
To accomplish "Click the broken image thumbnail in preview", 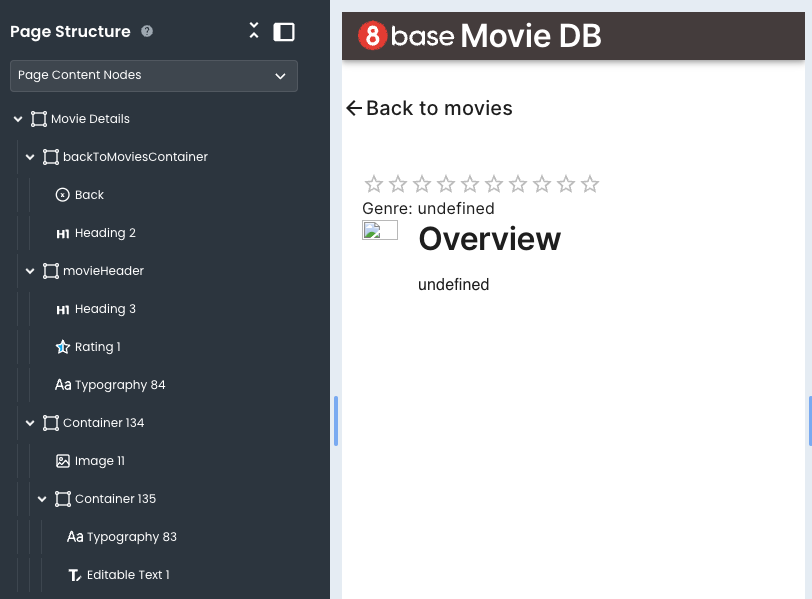I will point(380,231).
